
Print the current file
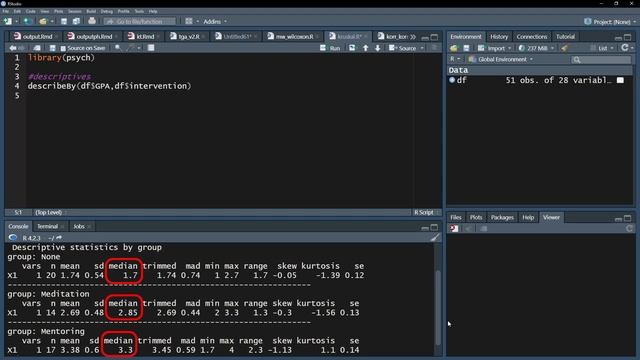click(92, 21)
